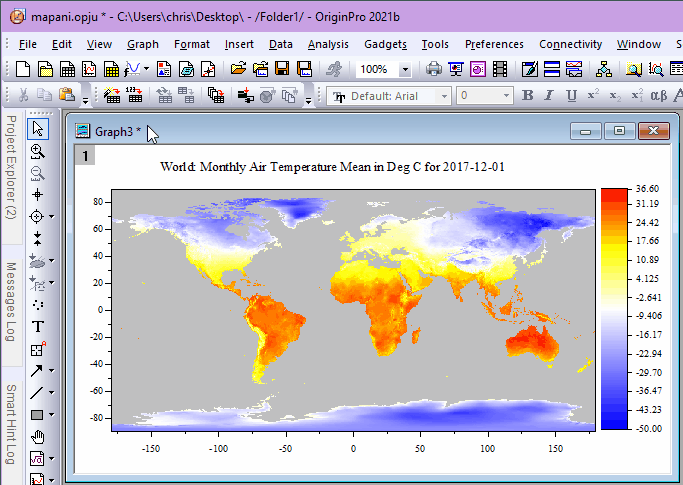The image size is (683, 485).
Task: Select the Line drawing tool
Action: click(37, 393)
